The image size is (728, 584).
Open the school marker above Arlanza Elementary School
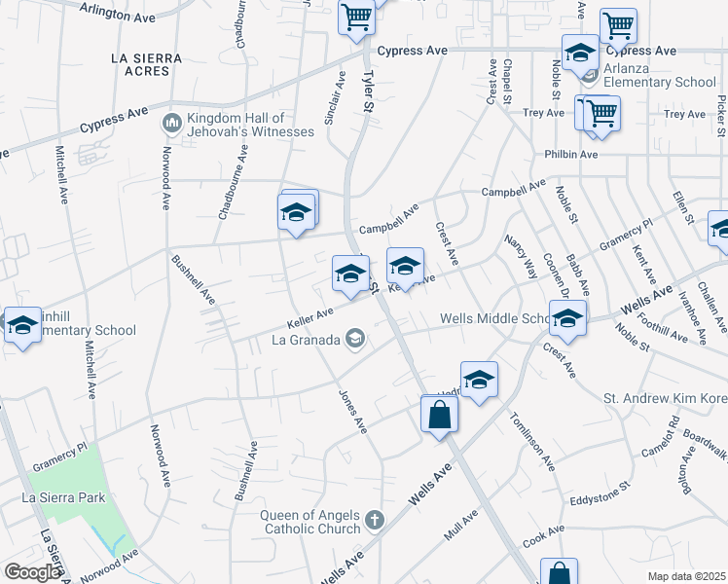(x=579, y=54)
